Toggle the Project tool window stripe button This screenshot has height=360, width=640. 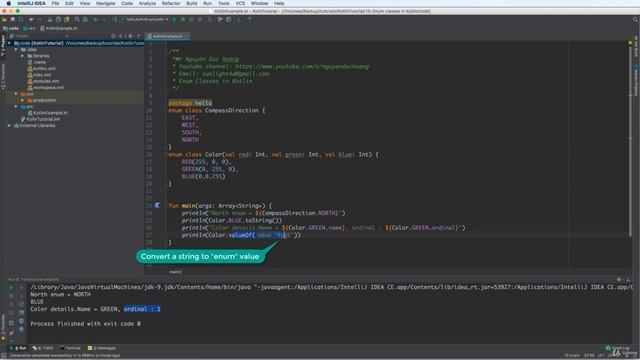(x=3, y=45)
